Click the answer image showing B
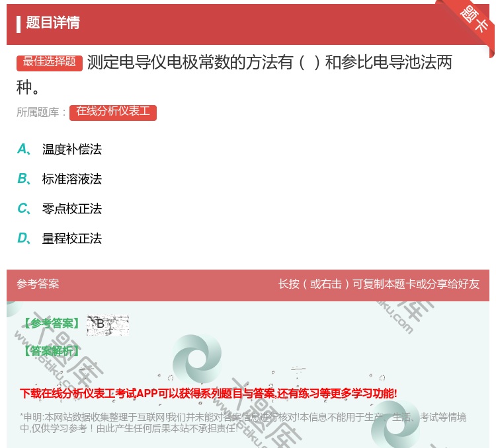496x448 pixels. pos(108,324)
